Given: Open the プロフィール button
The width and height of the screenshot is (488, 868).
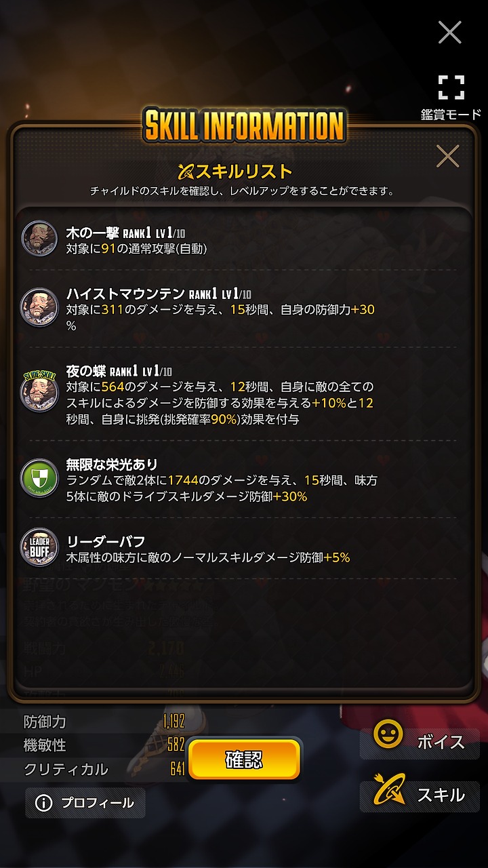Looking at the screenshot, I should pyautogui.click(x=85, y=803).
